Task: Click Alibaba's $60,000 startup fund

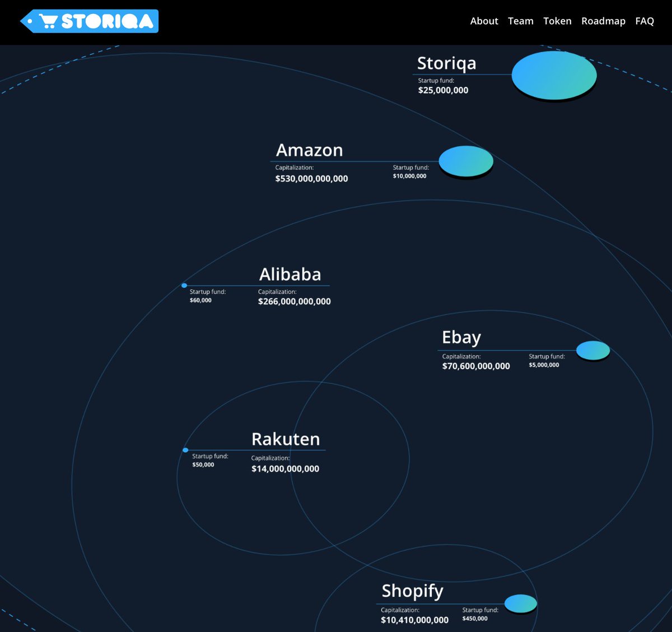Action: click(x=200, y=300)
